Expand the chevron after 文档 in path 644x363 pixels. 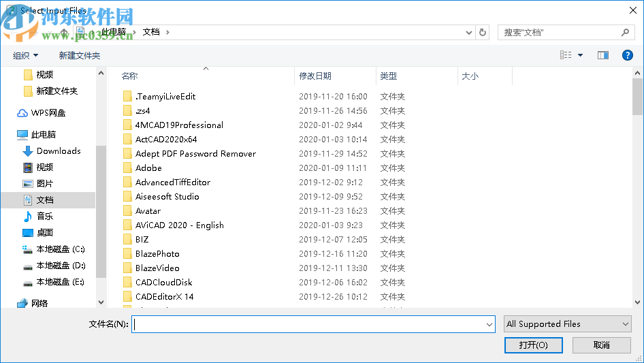point(167,32)
